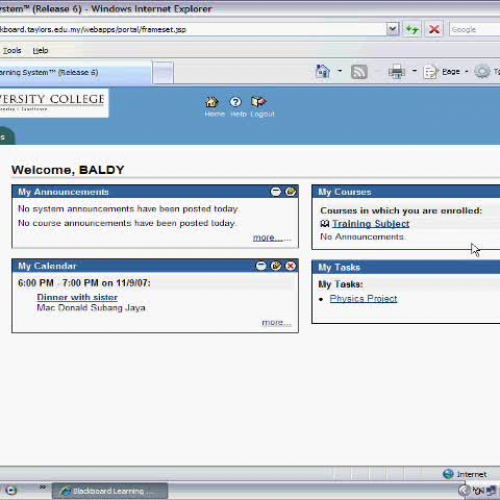Click the browser Refresh green arrows button
The height and width of the screenshot is (500, 500).
pyautogui.click(x=412, y=29)
